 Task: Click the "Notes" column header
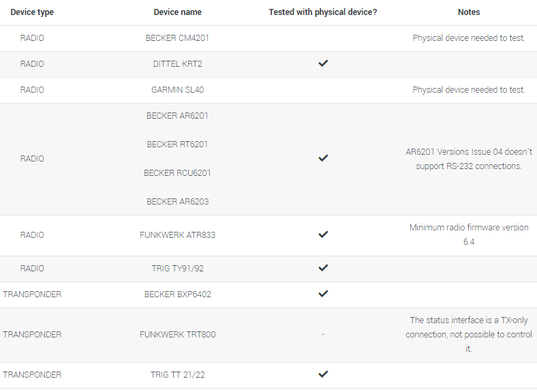pos(469,12)
